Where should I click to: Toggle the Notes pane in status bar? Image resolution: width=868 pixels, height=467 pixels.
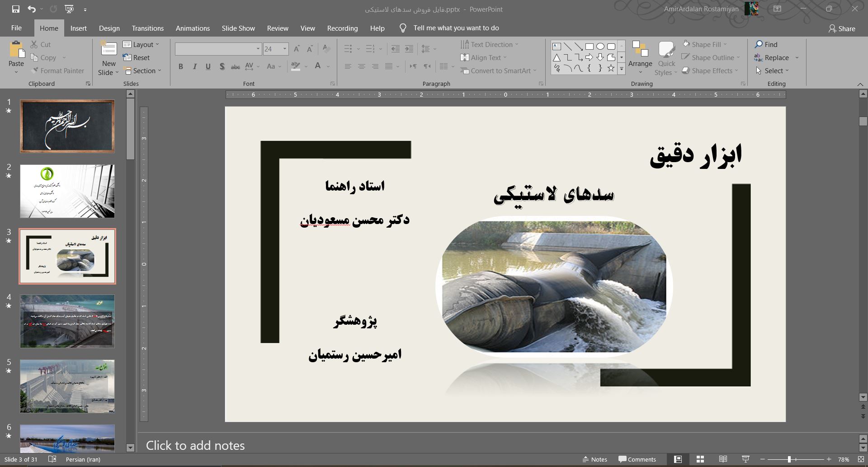point(595,459)
